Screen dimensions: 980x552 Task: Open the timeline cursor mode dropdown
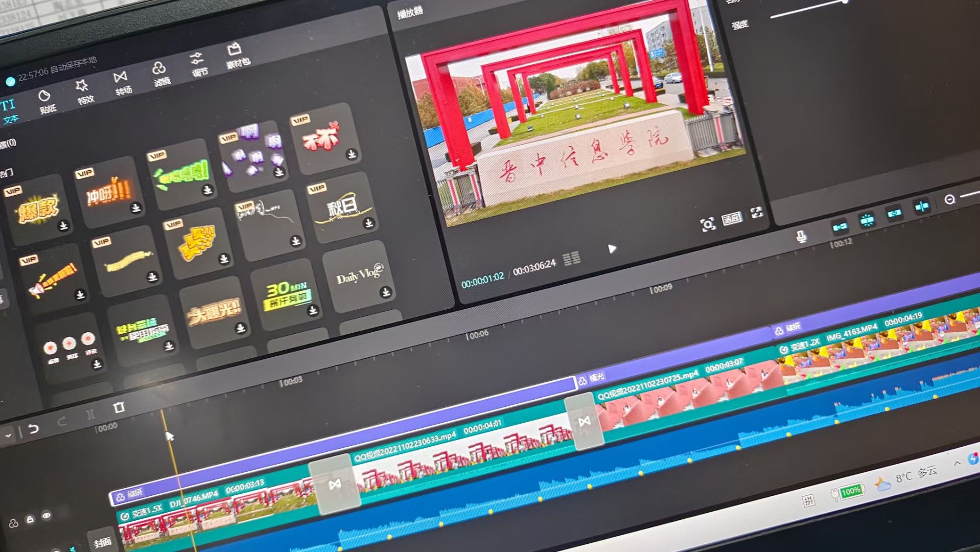(x=7, y=435)
